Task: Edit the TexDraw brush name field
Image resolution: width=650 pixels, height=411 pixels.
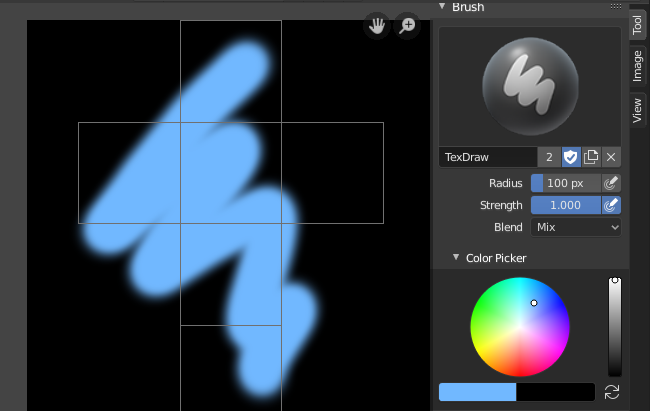Action: pyautogui.click(x=488, y=157)
